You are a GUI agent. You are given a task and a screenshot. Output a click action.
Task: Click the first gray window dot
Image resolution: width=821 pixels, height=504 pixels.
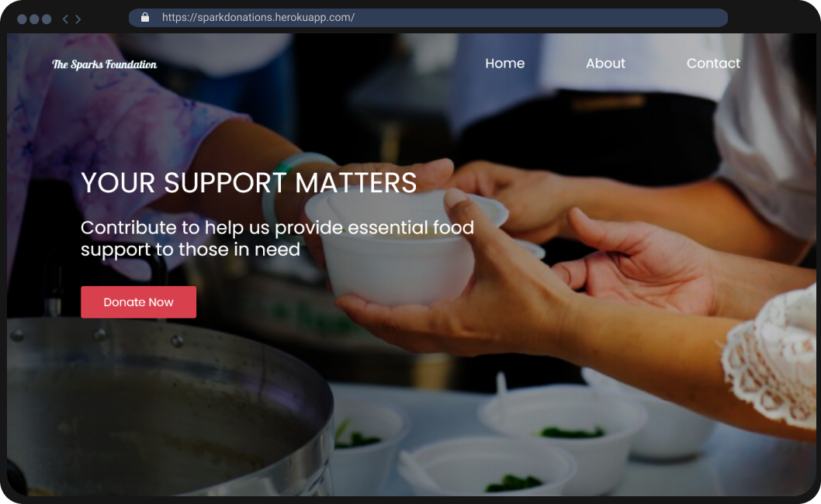[22, 19]
